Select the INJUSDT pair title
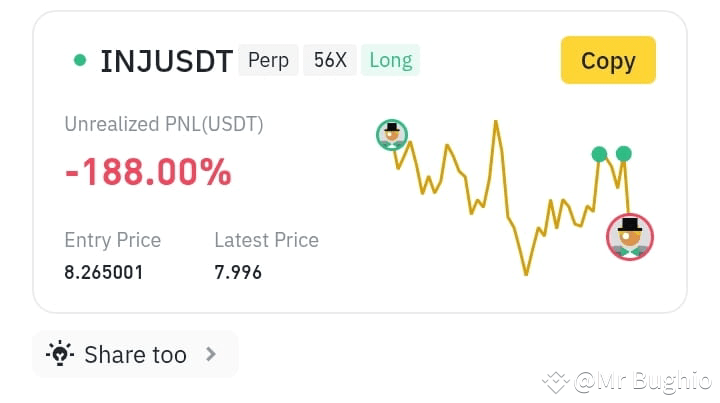 (x=167, y=61)
